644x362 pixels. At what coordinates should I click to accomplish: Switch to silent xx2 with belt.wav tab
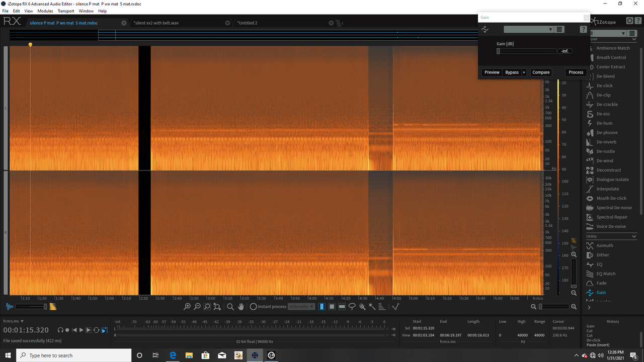click(x=156, y=23)
